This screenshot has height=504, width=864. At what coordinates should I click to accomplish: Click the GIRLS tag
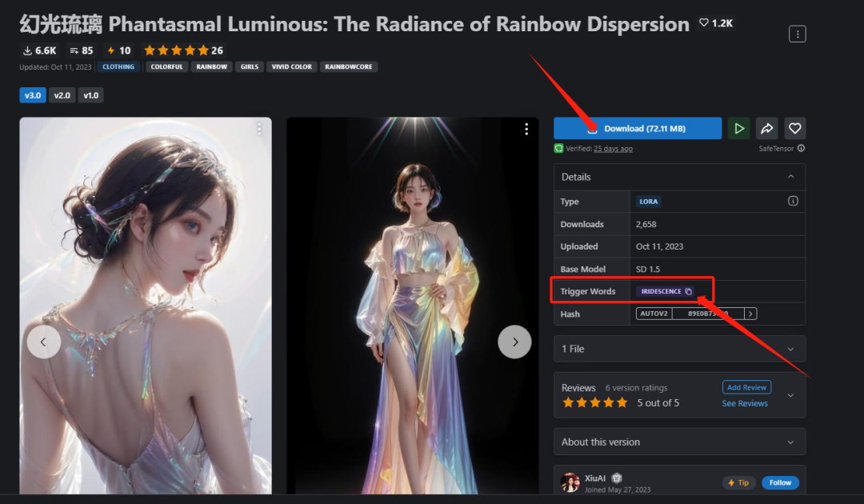249,66
